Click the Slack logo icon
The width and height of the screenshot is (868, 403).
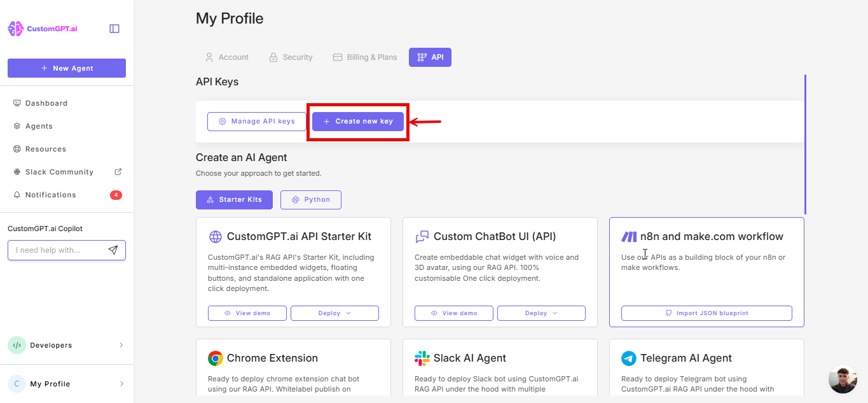pos(422,358)
